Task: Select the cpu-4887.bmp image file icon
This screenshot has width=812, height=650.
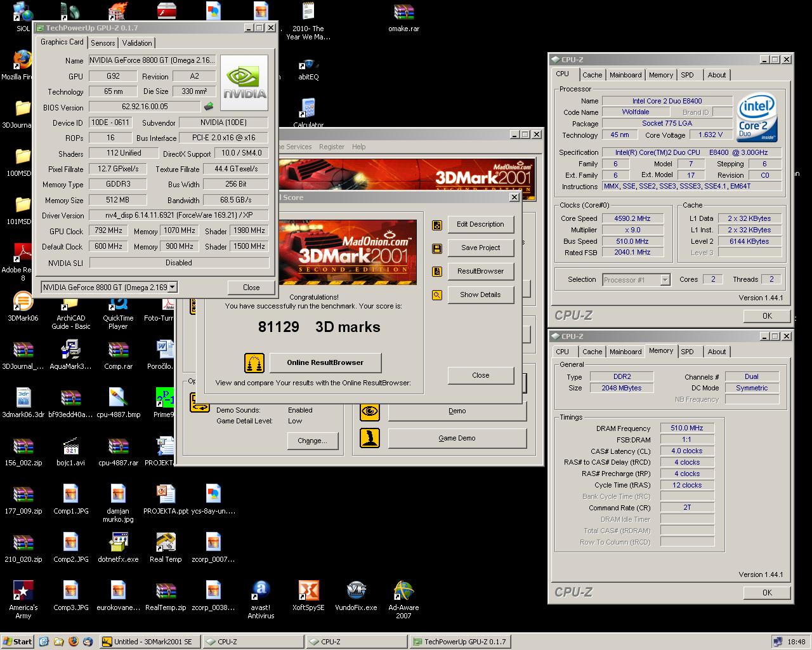Action: [118, 404]
